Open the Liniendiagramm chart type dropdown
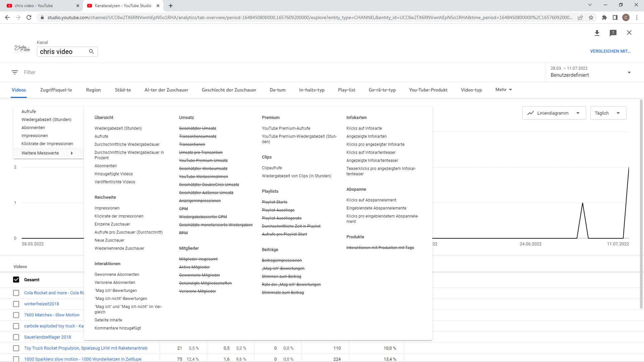644x362 pixels. 554,113
